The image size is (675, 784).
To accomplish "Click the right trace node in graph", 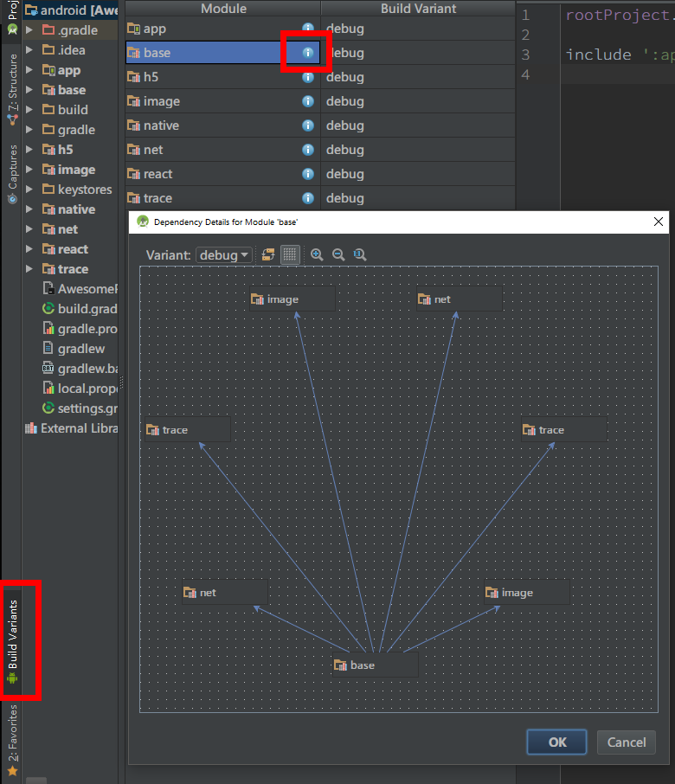I will pos(564,429).
